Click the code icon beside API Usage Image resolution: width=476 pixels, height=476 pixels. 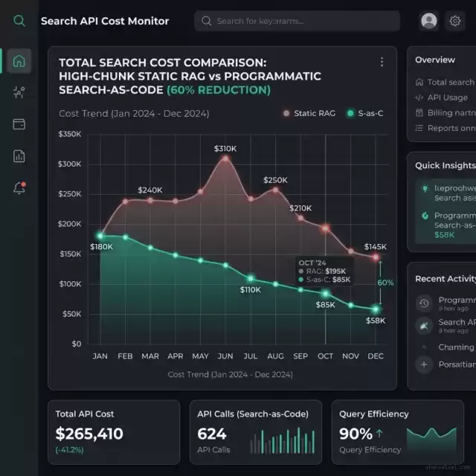419,97
